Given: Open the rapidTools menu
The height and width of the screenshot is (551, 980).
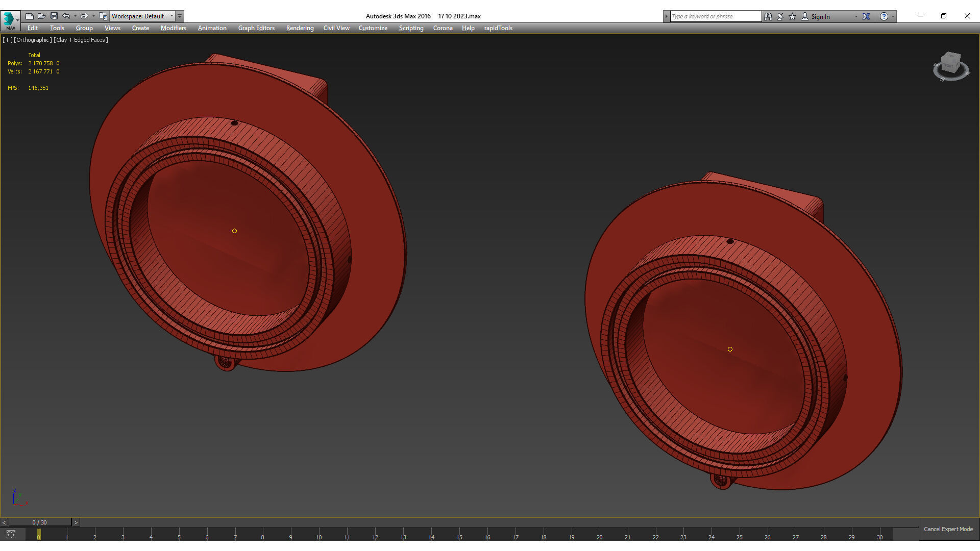Looking at the screenshot, I should (498, 28).
